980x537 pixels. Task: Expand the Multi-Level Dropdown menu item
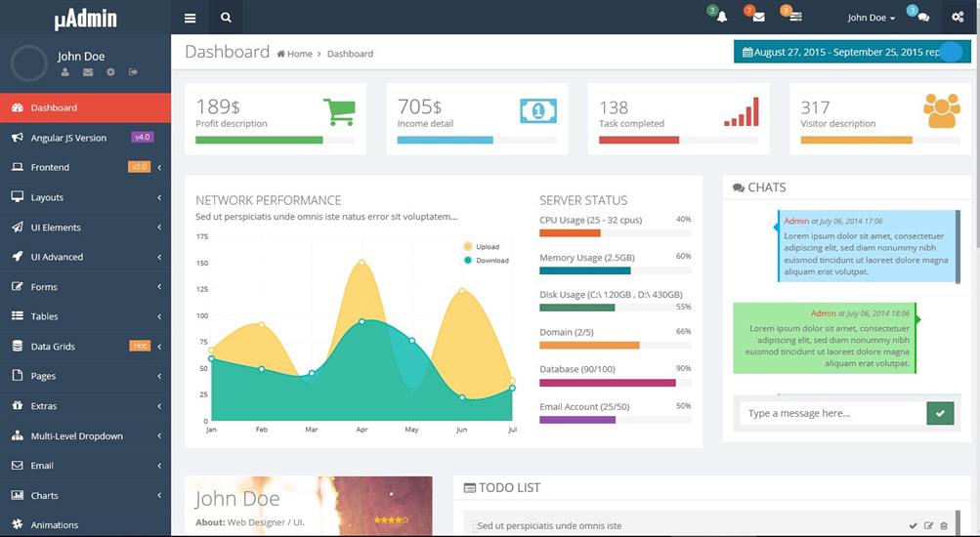coord(85,436)
